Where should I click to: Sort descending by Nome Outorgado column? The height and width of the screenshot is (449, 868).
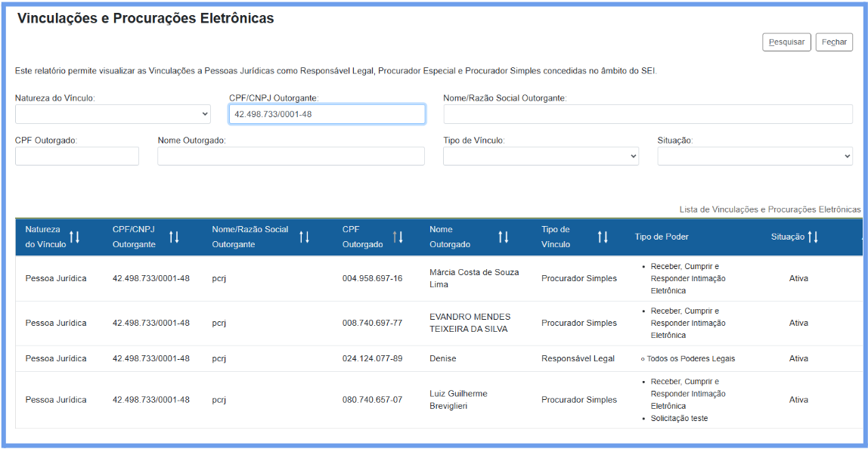click(x=507, y=237)
